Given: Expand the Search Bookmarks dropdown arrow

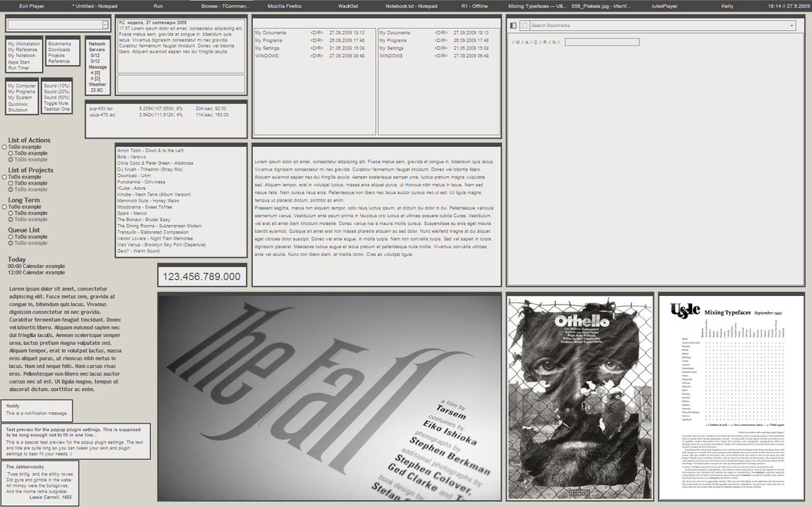Looking at the screenshot, I should [792, 26].
